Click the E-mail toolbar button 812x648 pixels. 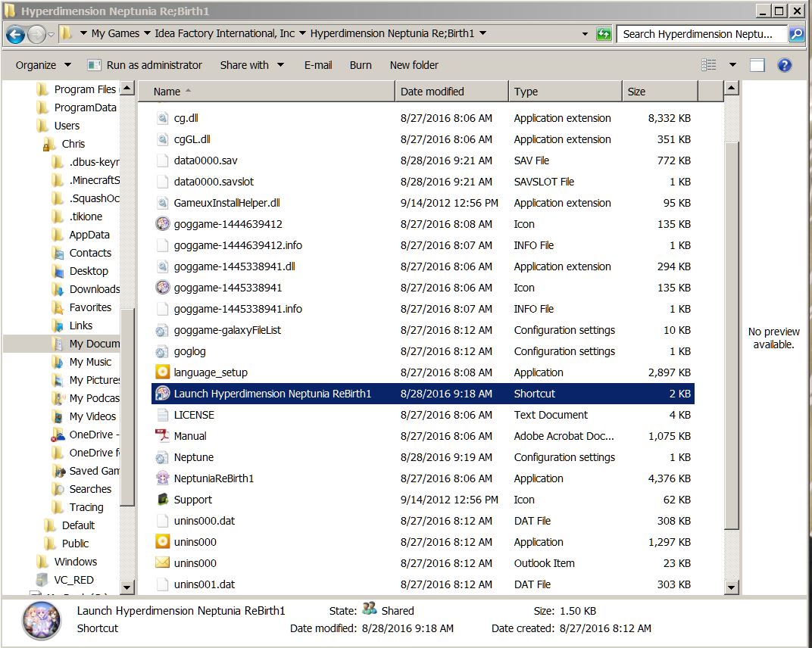[x=318, y=65]
